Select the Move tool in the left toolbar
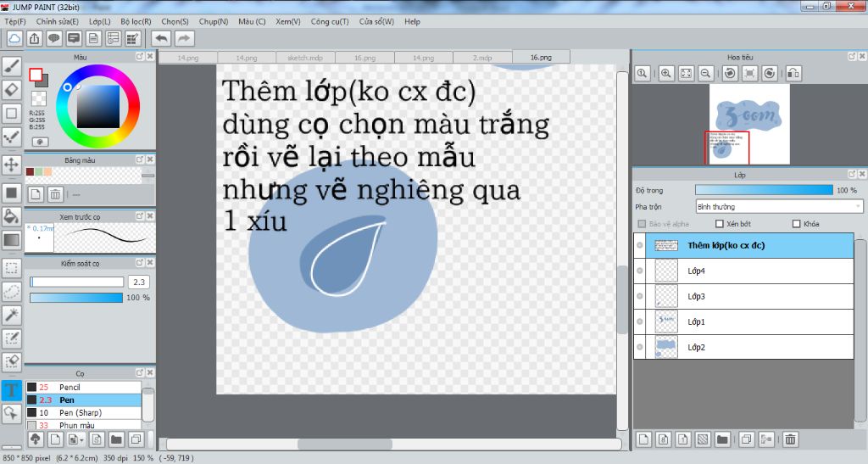868x464 pixels. [x=12, y=165]
